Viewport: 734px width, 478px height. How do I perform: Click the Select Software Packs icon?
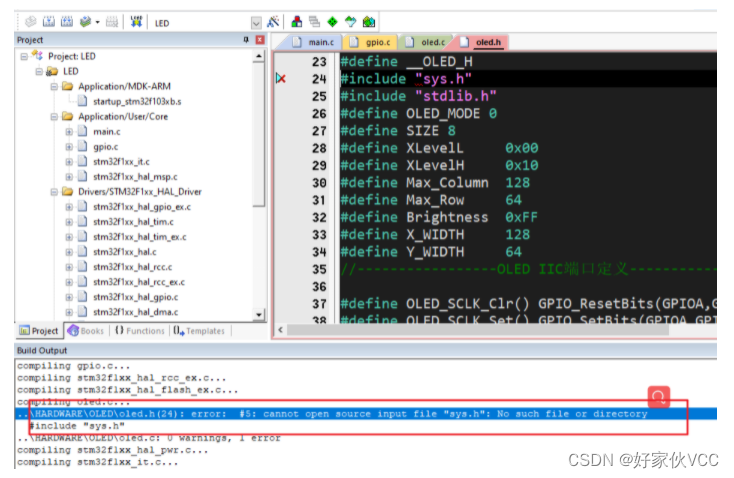[351, 22]
